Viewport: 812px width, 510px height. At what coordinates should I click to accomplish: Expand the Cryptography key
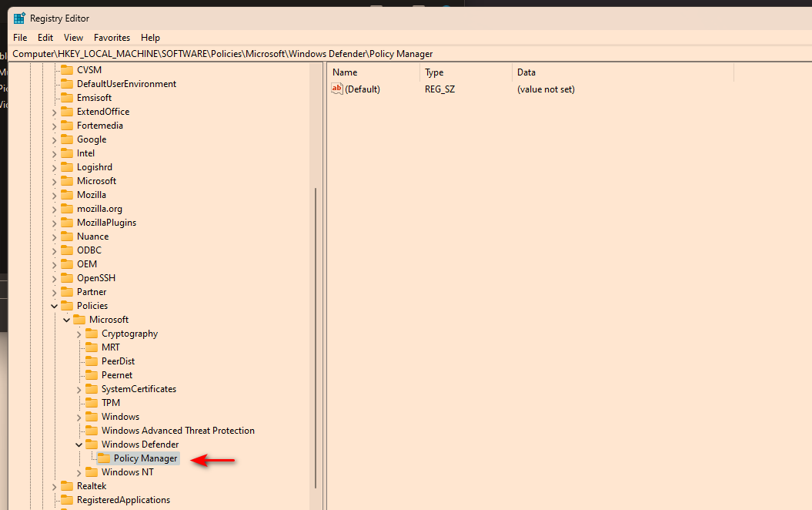[x=79, y=334]
